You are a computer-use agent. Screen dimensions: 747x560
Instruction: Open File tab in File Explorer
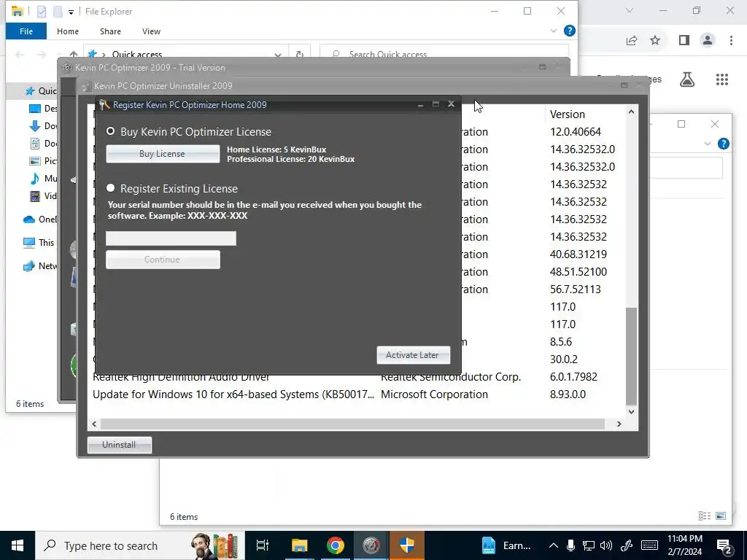(x=26, y=31)
